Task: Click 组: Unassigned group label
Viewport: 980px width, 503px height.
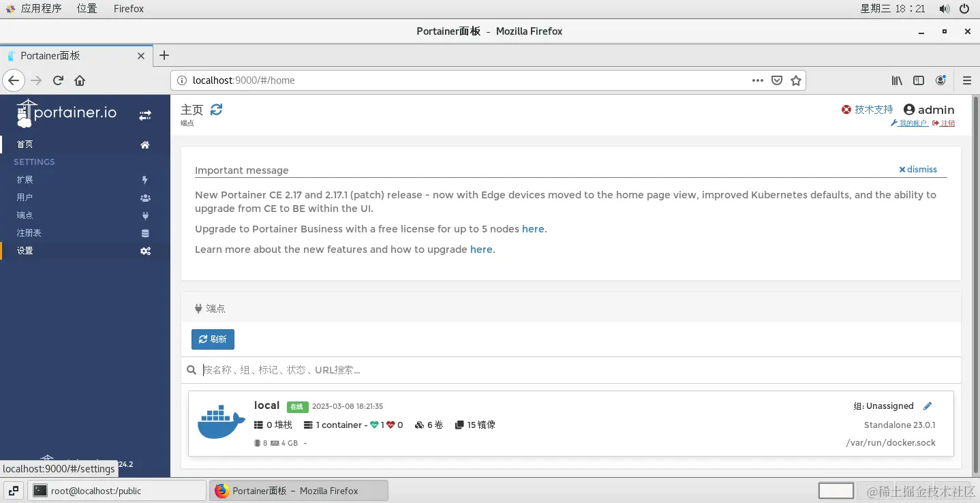Action: point(883,406)
